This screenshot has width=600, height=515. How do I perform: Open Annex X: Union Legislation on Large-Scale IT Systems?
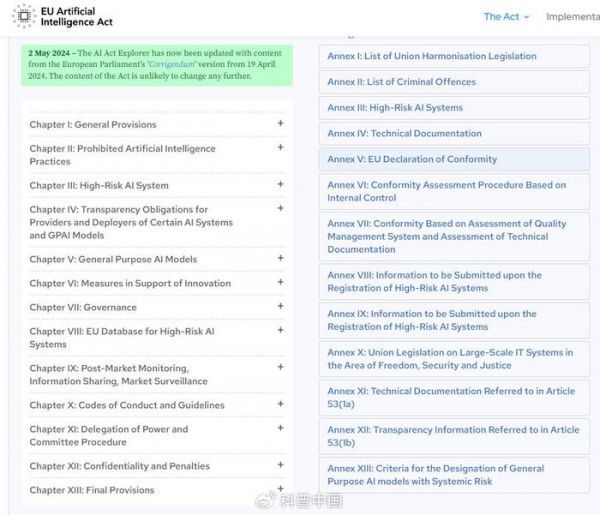pyautogui.click(x=450, y=359)
